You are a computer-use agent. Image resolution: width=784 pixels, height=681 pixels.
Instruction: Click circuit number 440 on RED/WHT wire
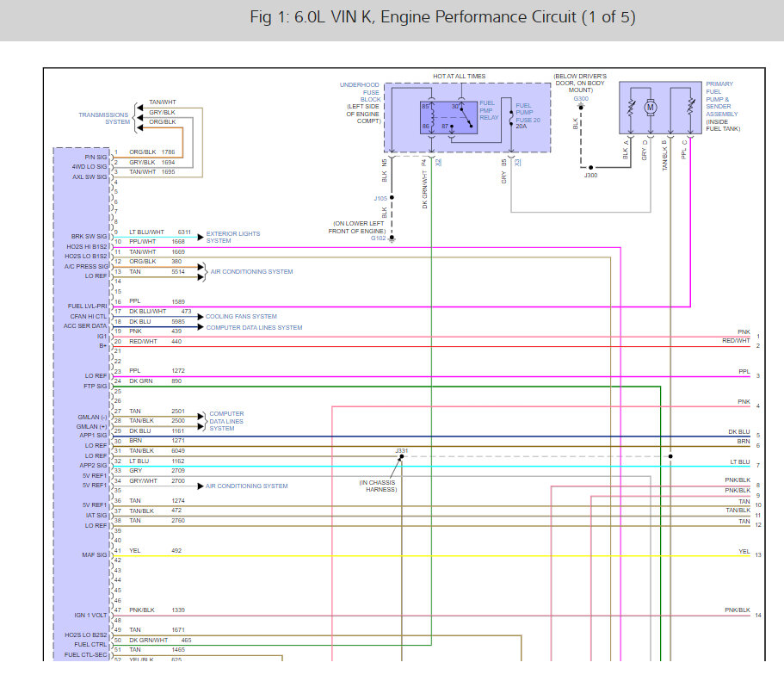tap(176, 341)
